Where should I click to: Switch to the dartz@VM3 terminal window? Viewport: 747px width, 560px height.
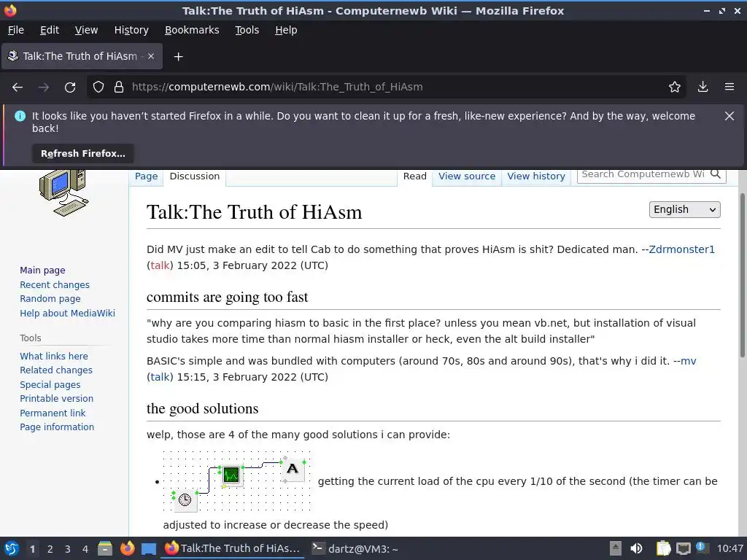coord(355,548)
